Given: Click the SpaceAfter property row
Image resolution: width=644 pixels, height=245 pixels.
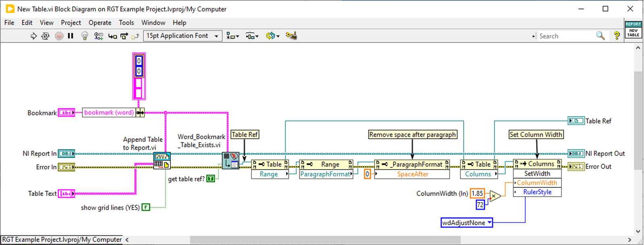Looking at the screenshot, I should click(x=412, y=174).
